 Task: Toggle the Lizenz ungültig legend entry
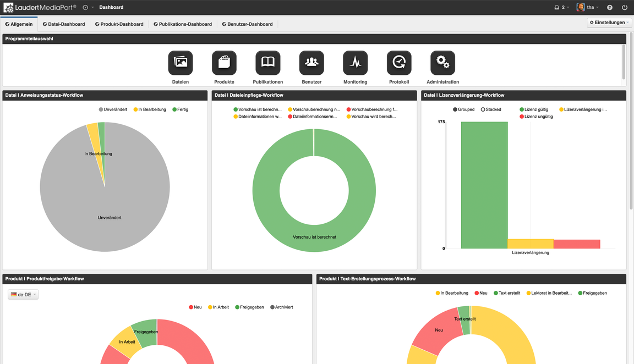[536, 117]
